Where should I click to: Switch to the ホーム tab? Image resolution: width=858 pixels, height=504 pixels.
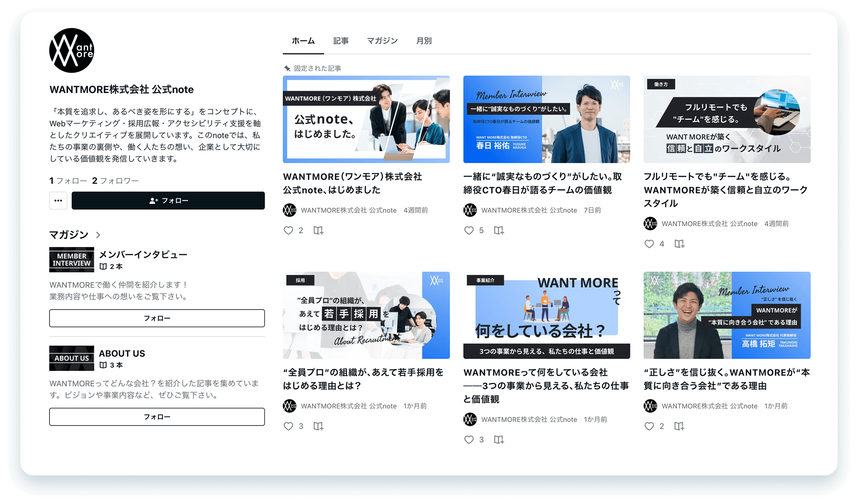(303, 41)
